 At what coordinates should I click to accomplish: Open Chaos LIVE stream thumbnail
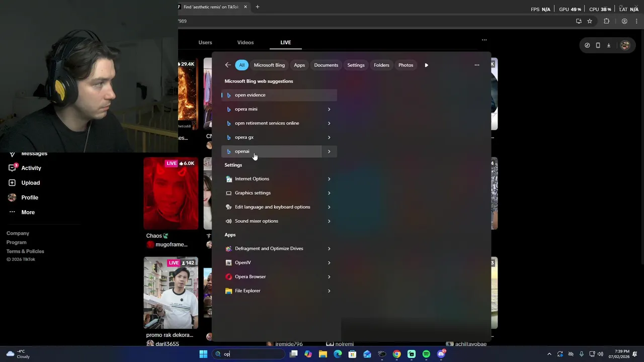point(171,193)
